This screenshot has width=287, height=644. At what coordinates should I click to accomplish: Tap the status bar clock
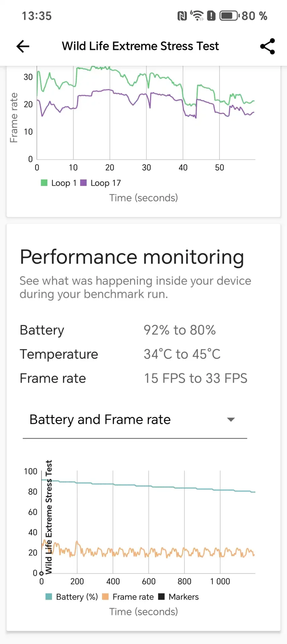(36, 16)
